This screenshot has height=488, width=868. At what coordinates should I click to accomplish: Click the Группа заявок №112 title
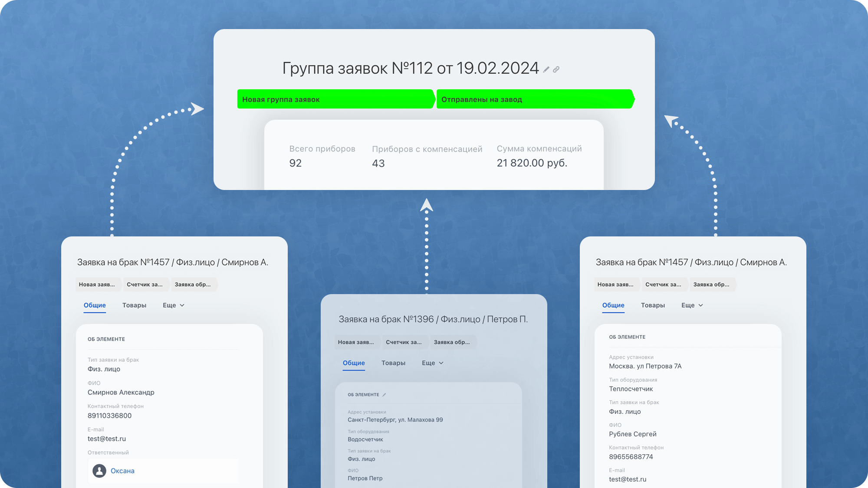410,69
